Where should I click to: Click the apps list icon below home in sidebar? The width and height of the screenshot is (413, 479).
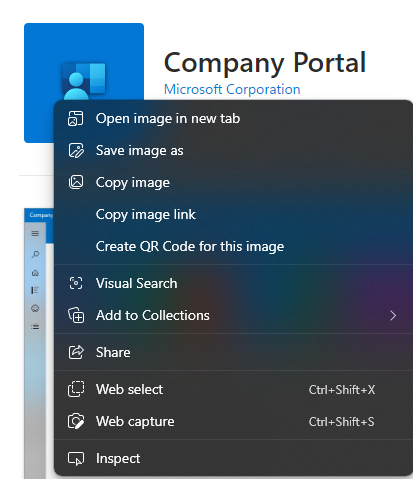[35, 290]
